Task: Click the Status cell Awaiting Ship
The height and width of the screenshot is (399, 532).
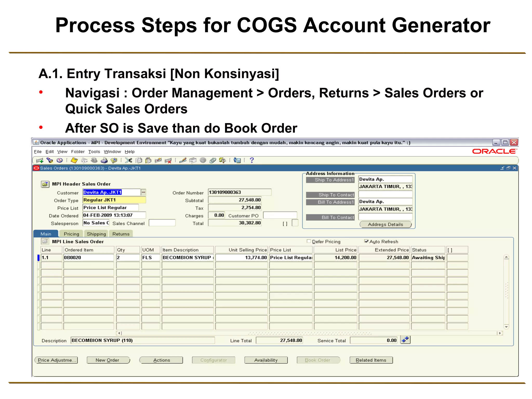Action: point(428,257)
